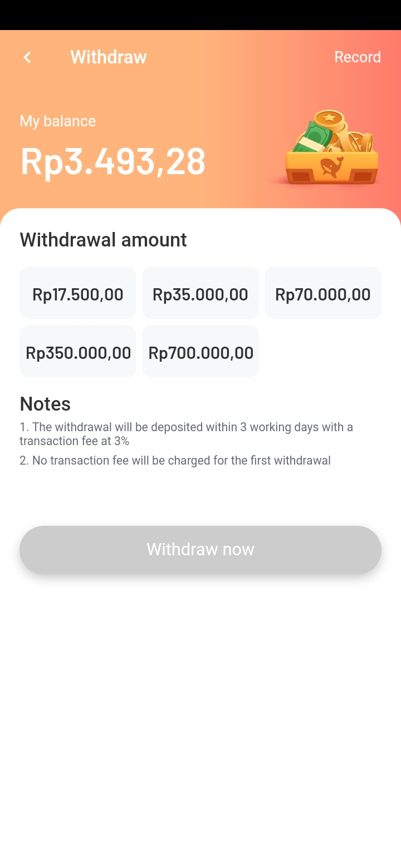The height and width of the screenshot is (868, 401).
Task: Click the Withdrawal amount heading
Action: [x=103, y=240]
